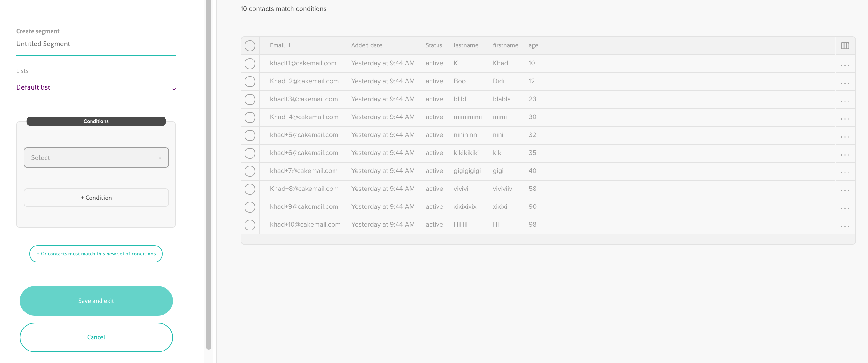Check the Khad+8@cakemail.com row checkbox
The image size is (868, 363).
pyautogui.click(x=250, y=189)
